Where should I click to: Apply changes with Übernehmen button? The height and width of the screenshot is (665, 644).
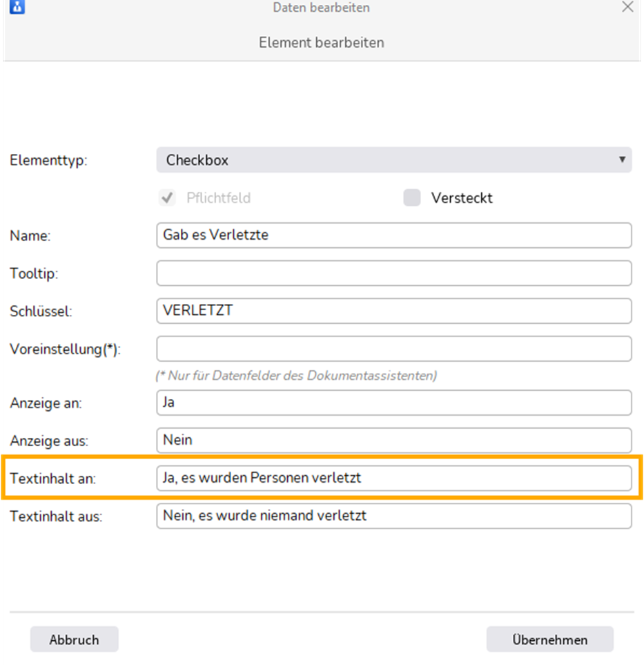[550, 639]
